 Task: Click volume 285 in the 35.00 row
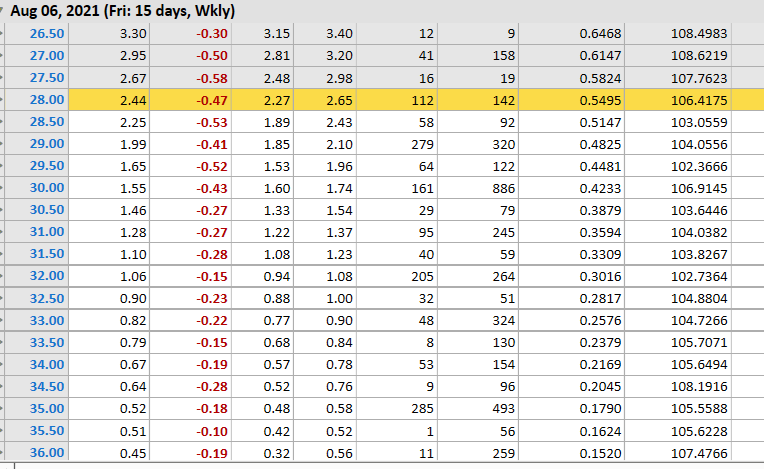click(422, 409)
